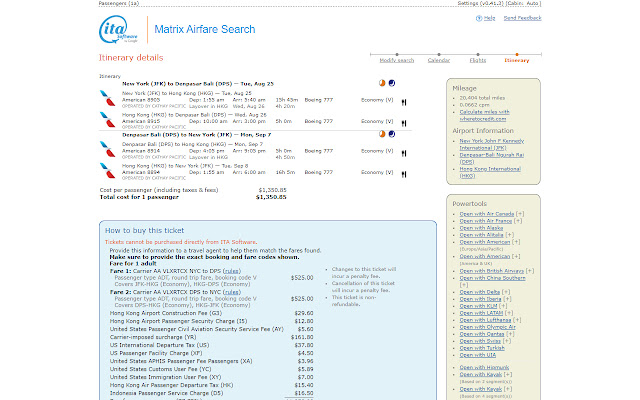Image resolution: width=640 pixels, height=400 pixels.
Task: Click the American Airlines logo beside flight 8905
Action: [108, 98]
